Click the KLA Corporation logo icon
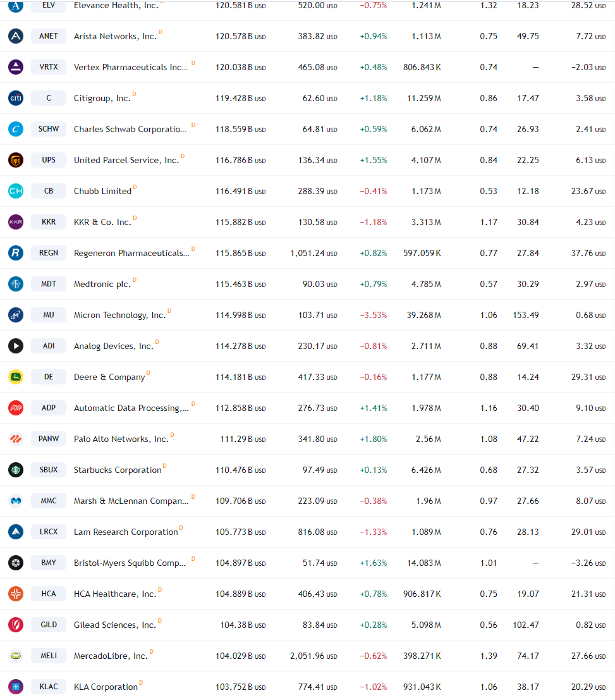The width and height of the screenshot is (615, 700). tap(16, 687)
